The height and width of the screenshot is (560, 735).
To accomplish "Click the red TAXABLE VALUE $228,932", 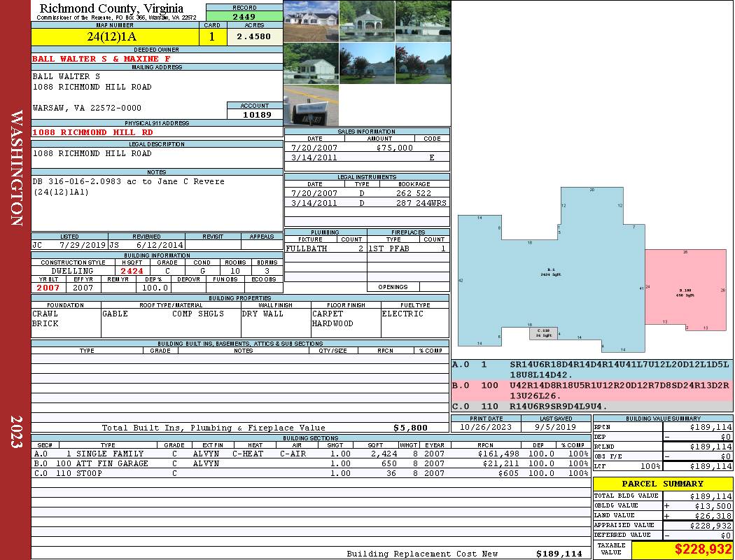I will (x=703, y=549).
